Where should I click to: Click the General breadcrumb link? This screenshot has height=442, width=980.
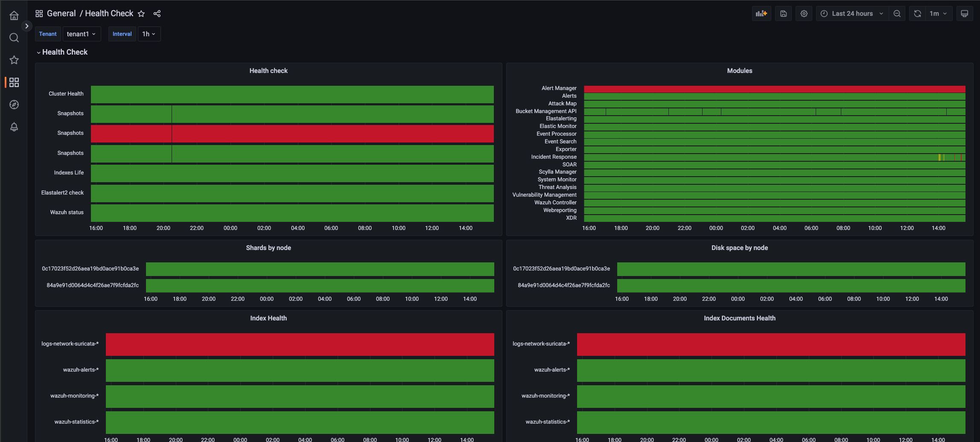[61, 14]
